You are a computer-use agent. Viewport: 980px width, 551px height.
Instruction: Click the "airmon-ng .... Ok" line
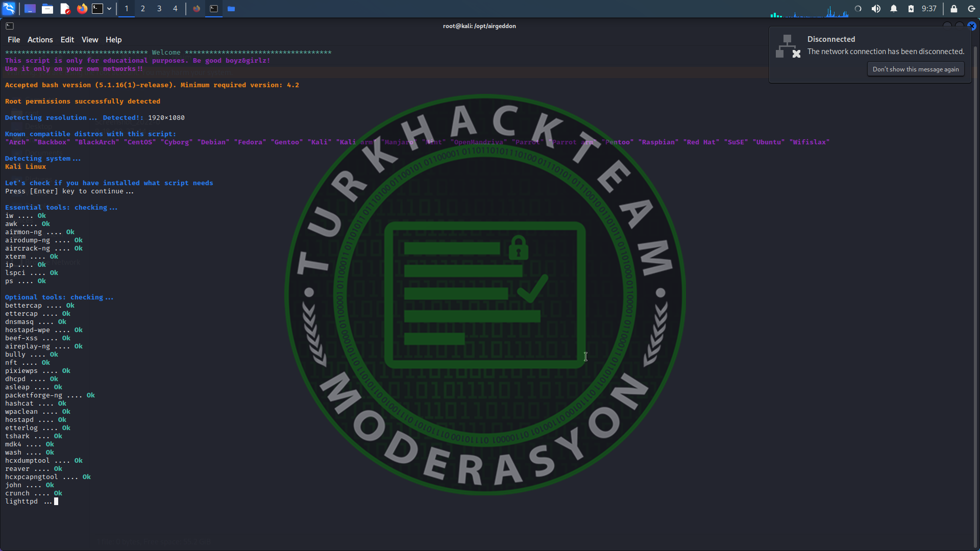[x=40, y=232]
